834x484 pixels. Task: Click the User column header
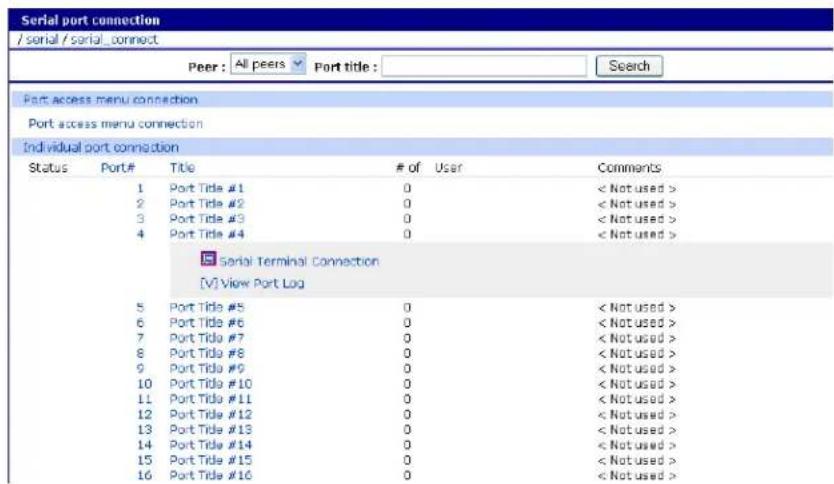tap(448, 168)
